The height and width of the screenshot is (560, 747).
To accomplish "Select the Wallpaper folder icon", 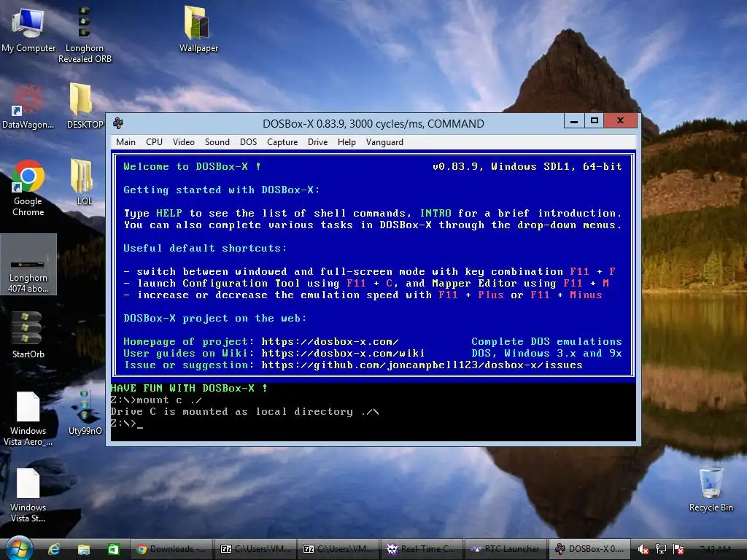I will pyautogui.click(x=198, y=28).
